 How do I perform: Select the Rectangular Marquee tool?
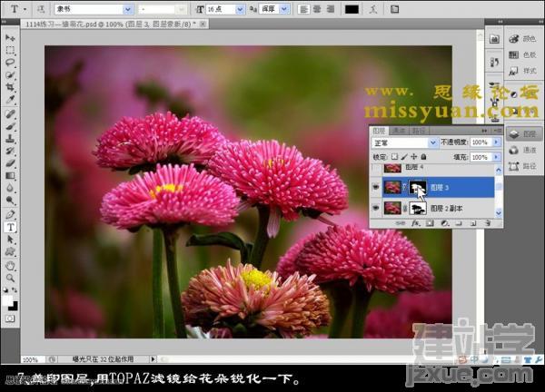click(x=10, y=50)
